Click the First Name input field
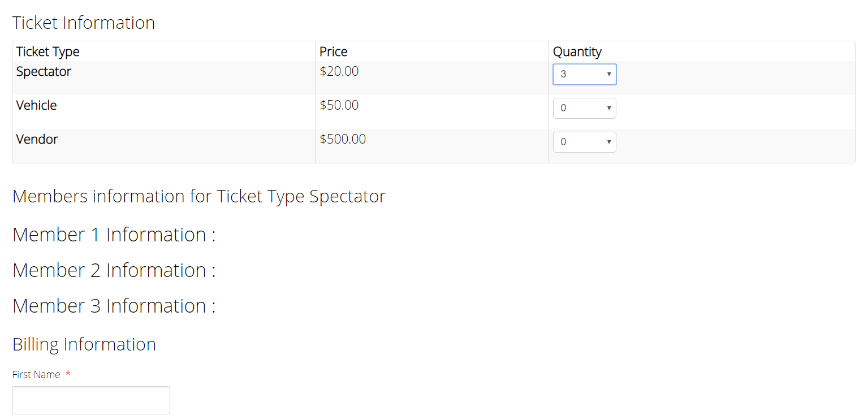Image resolution: width=868 pixels, height=420 pixels. coord(91,400)
